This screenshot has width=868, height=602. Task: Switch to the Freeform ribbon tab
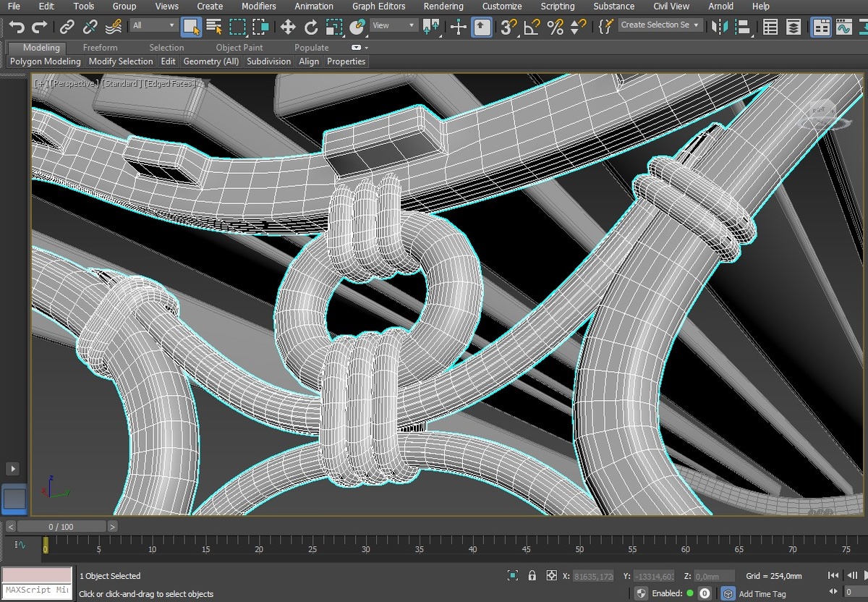100,48
